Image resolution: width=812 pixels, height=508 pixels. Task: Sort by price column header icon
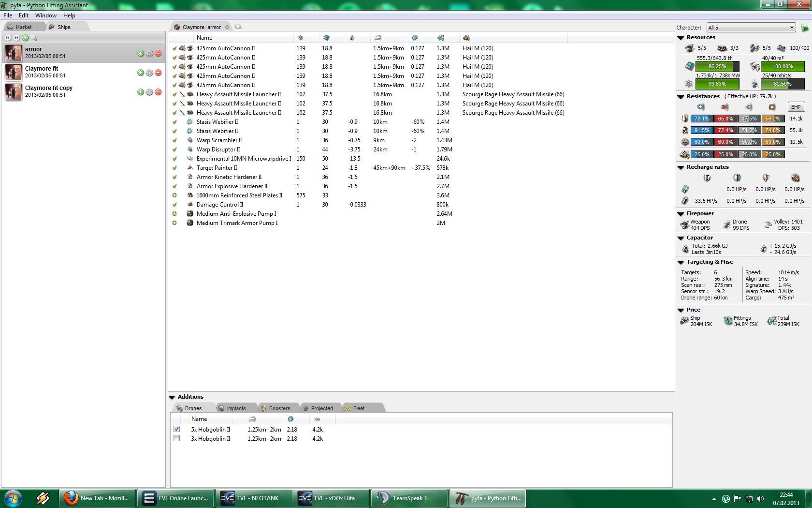click(440, 38)
